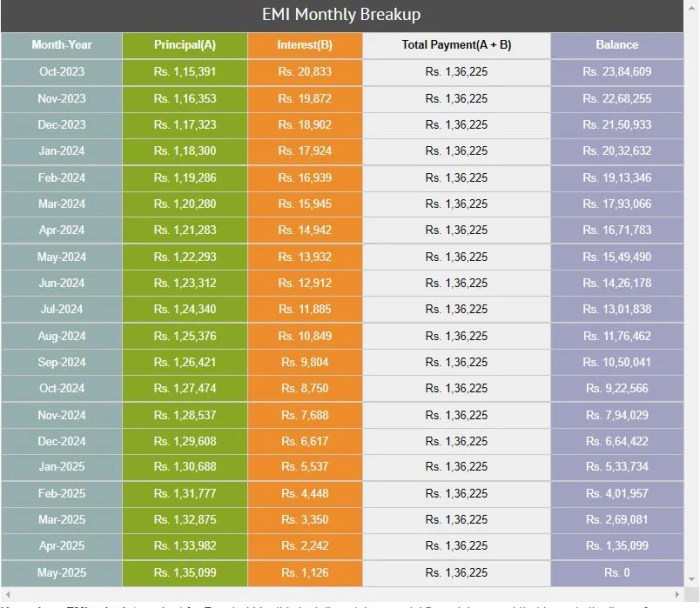Select the May-2024 month cell

[62, 257]
